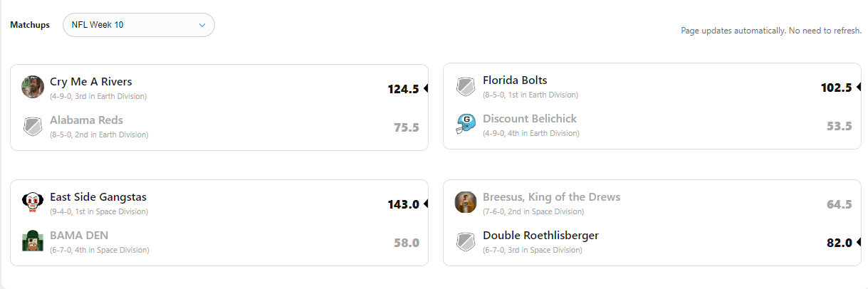Click Alabama Reds shield logo
868x289 pixels.
pyautogui.click(x=33, y=127)
